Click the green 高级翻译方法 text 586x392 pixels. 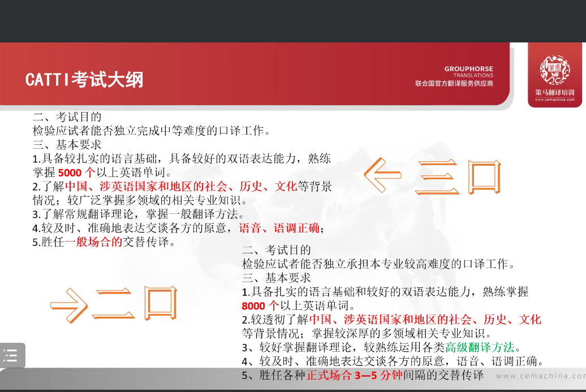pyautogui.click(x=480, y=347)
